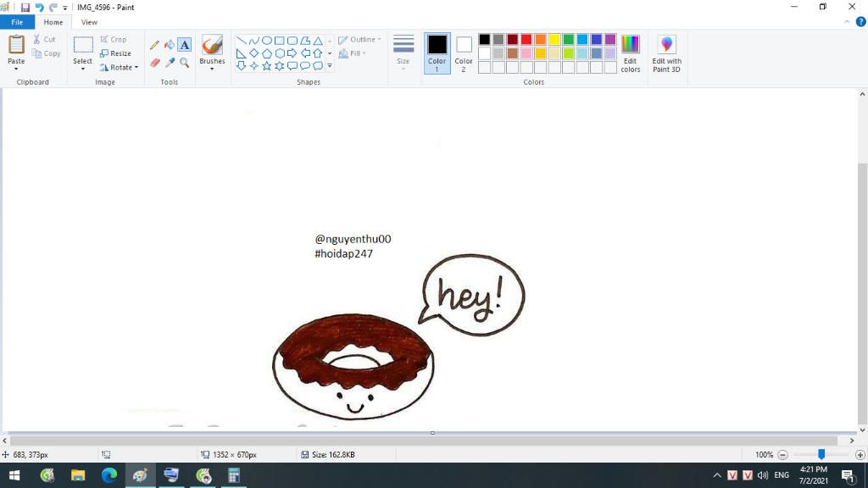Click the Redo arrow in title bar
Screen dimensions: 868x488
pyautogui.click(x=53, y=7)
